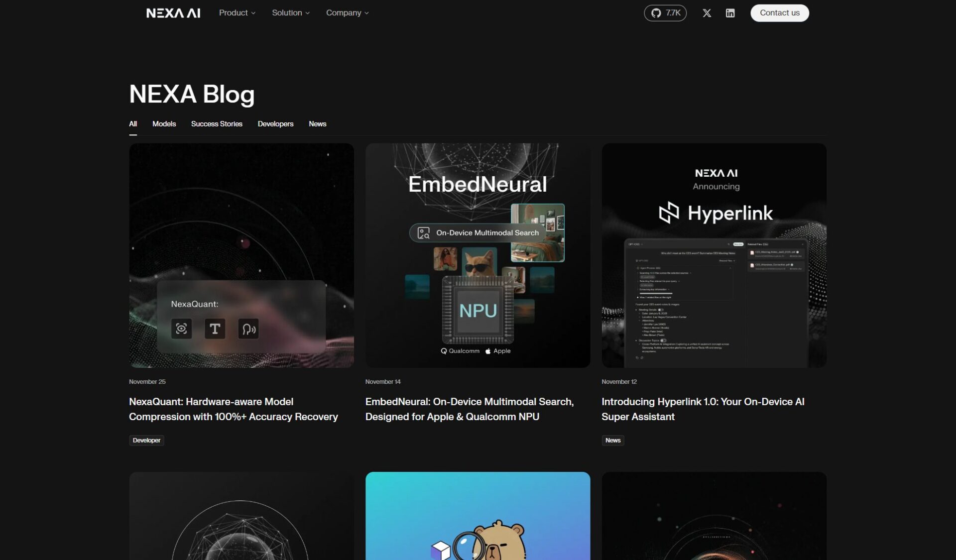This screenshot has width=956, height=560.
Task: Click the NEXA AI logo
Action: pos(173,13)
